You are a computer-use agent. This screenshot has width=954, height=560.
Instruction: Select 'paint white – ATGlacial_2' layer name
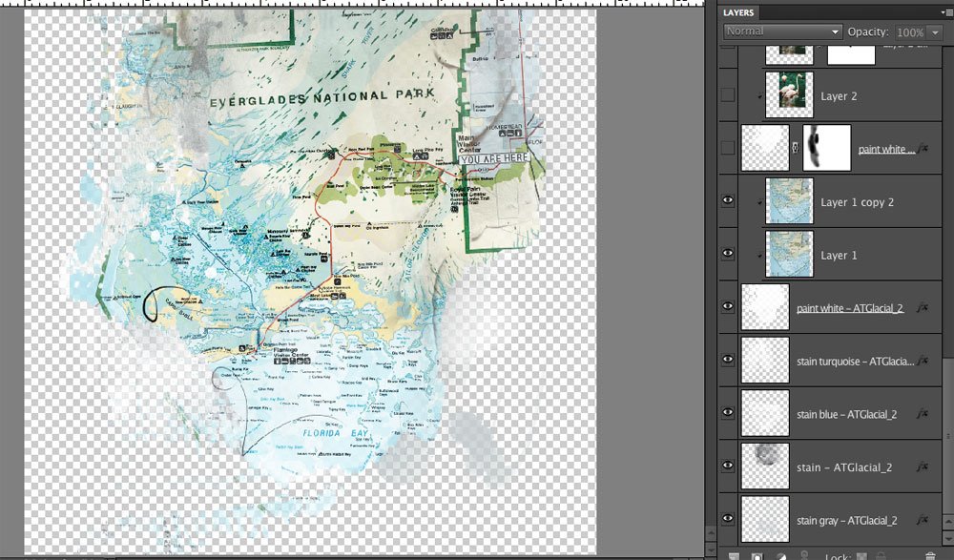point(850,308)
